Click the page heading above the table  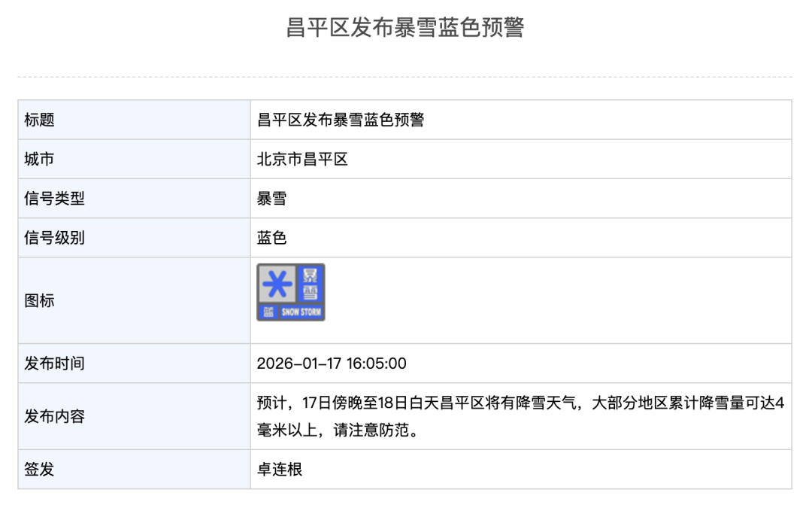pos(405,28)
